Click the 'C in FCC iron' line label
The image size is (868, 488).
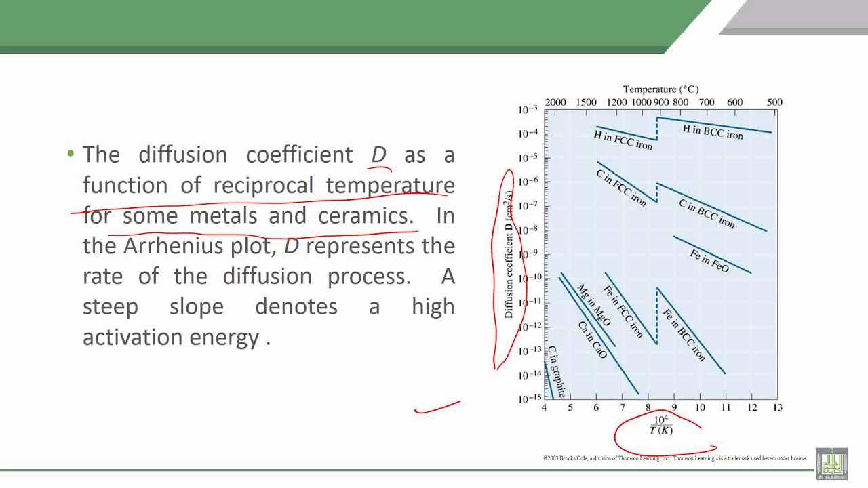[621, 188]
